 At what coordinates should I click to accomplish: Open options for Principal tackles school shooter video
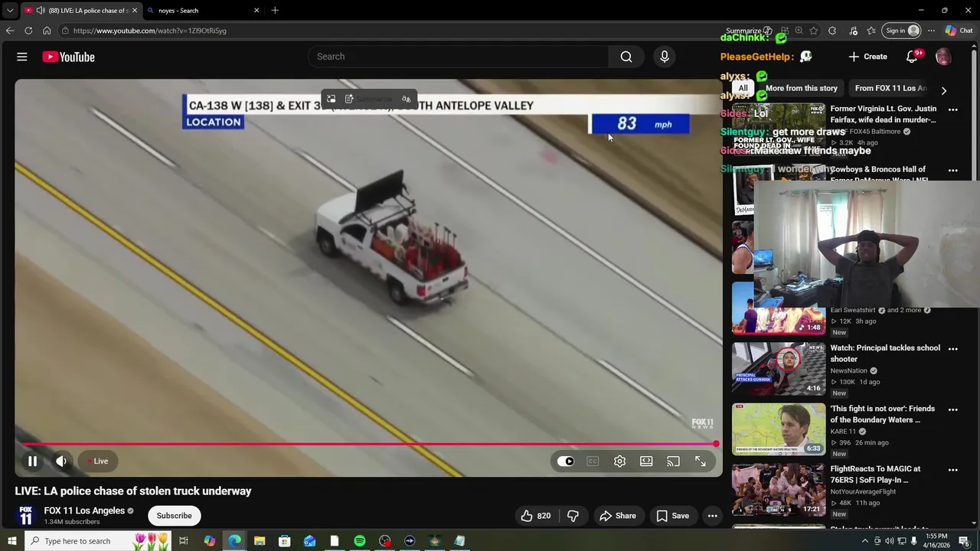click(952, 349)
